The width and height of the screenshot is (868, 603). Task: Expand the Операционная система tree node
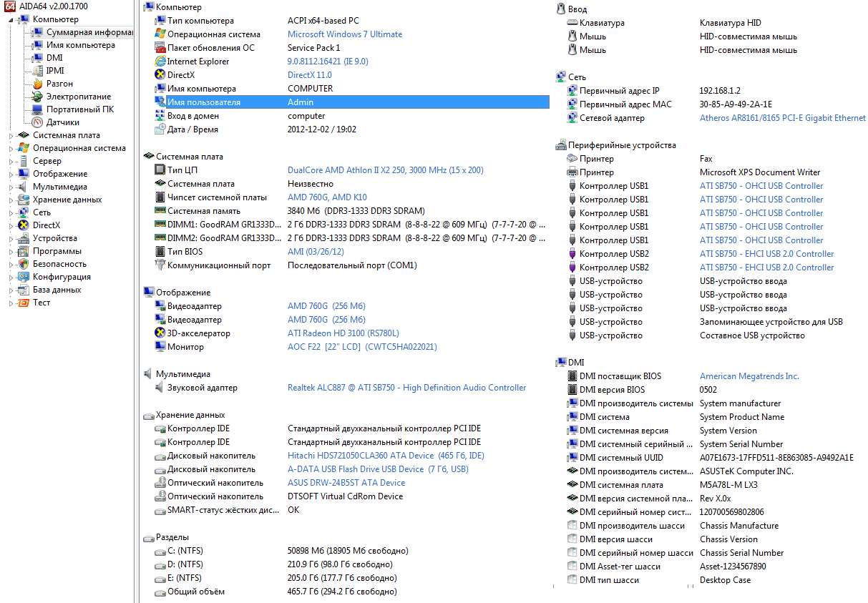pos(11,148)
